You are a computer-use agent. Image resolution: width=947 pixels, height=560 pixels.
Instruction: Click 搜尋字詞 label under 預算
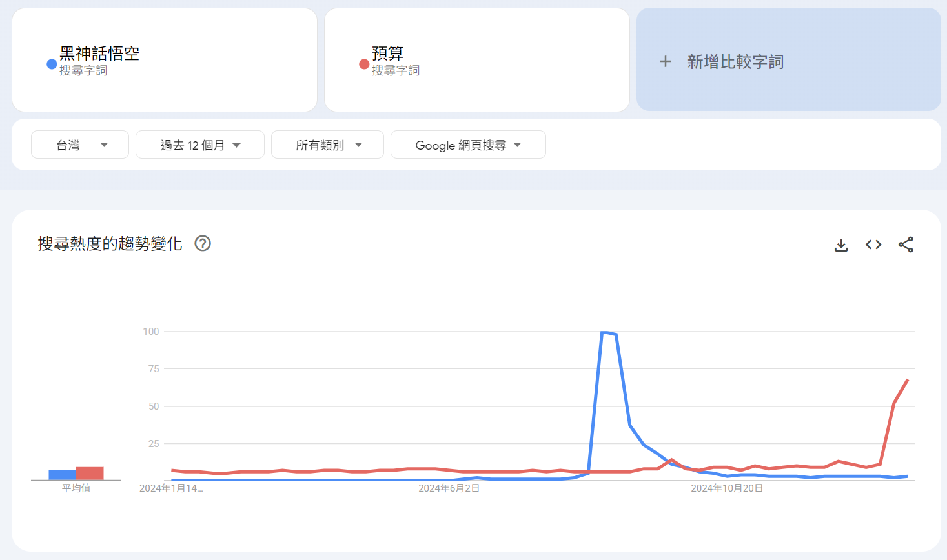(x=396, y=70)
